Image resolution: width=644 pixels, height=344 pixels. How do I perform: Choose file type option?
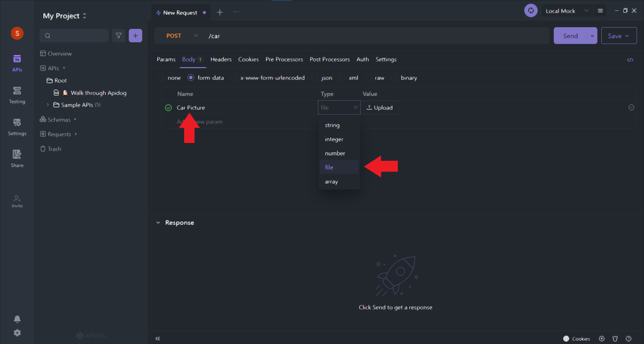click(x=339, y=167)
